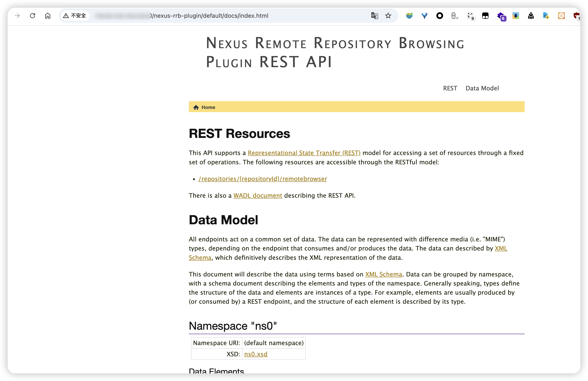Screen dimensions: 588x381
Task: Click the hooded hacker extension icon
Action: 531,16
